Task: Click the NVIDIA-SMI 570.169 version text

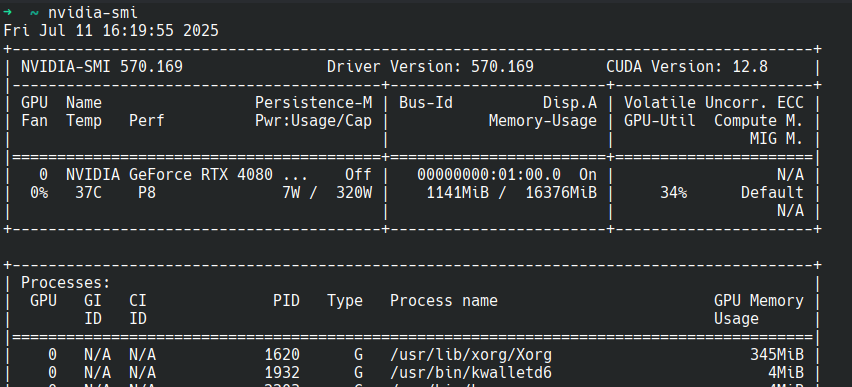Action: click(x=102, y=67)
